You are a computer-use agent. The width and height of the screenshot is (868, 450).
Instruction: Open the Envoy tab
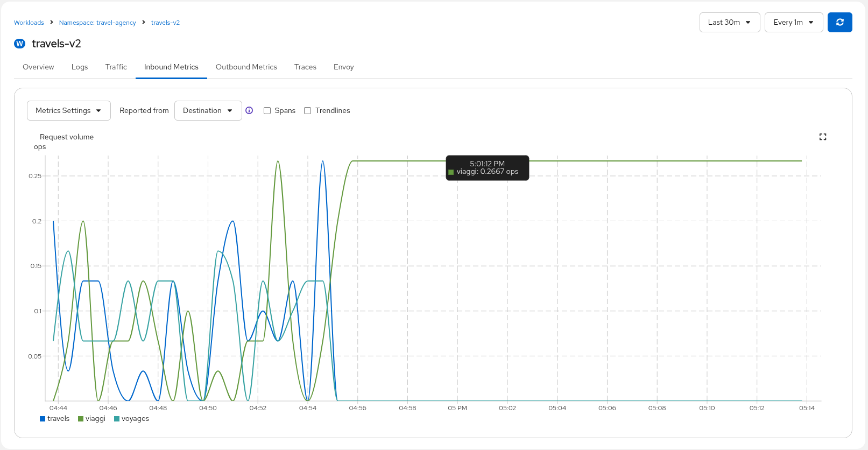[x=343, y=67]
